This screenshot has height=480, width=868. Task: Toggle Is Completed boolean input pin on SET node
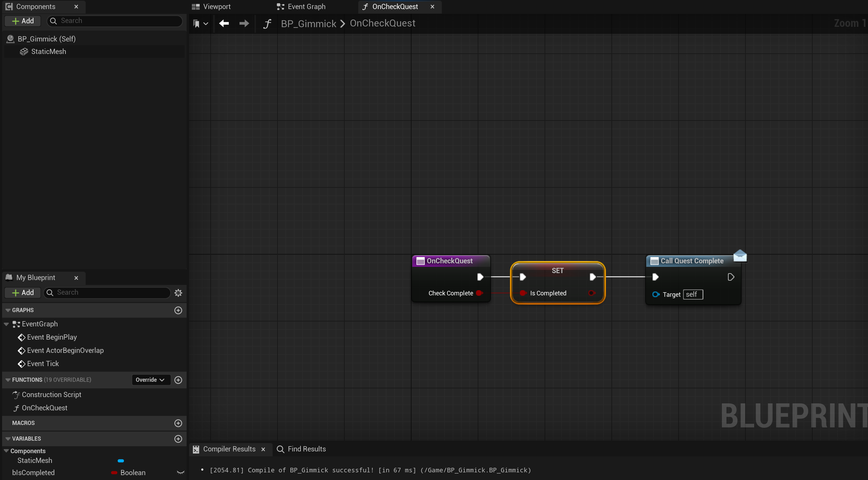click(523, 293)
